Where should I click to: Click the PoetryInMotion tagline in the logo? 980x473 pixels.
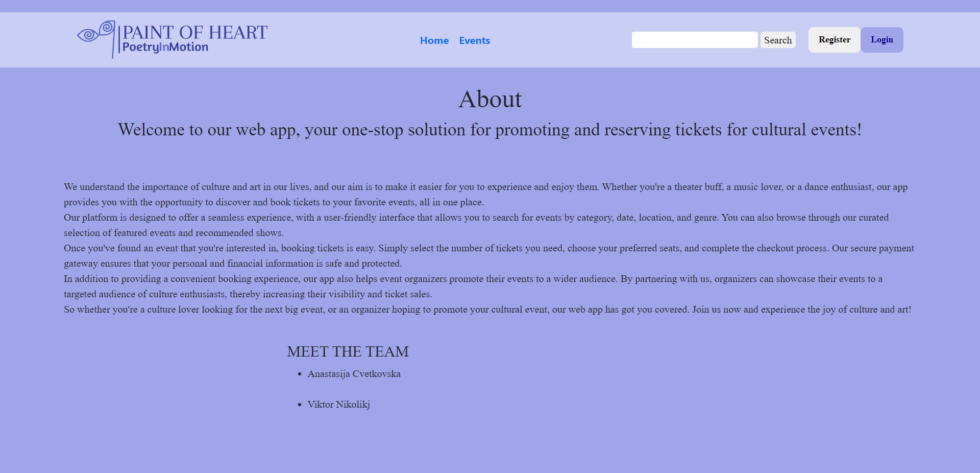click(x=165, y=48)
